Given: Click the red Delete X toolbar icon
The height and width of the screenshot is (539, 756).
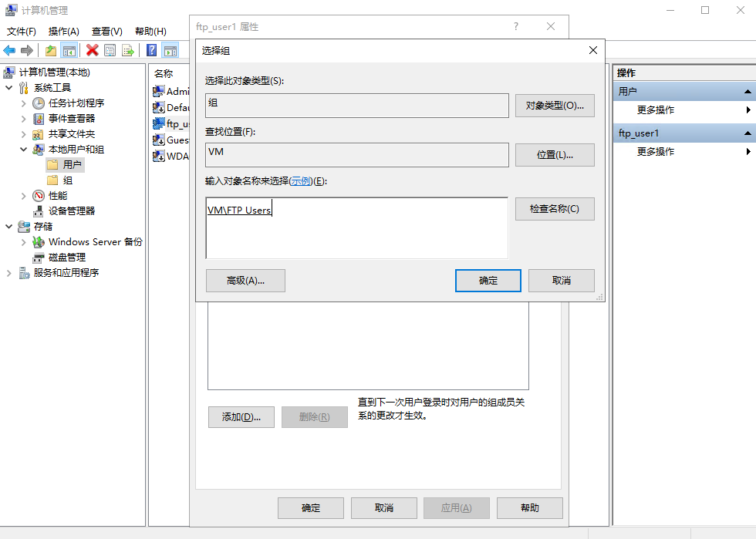Looking at the screenshot, I should pyautogui.click(x=91, y=50).
